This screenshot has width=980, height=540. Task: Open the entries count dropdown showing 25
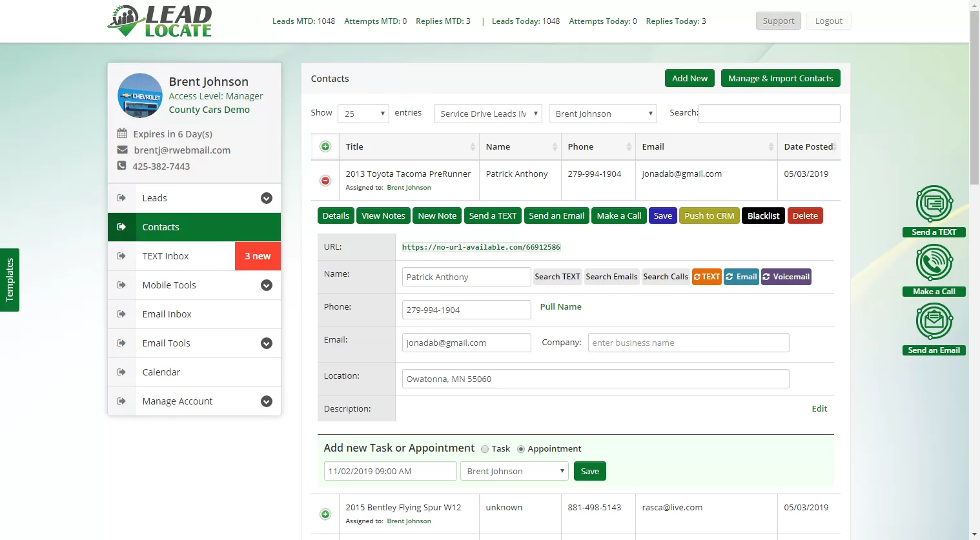[363, 114]
